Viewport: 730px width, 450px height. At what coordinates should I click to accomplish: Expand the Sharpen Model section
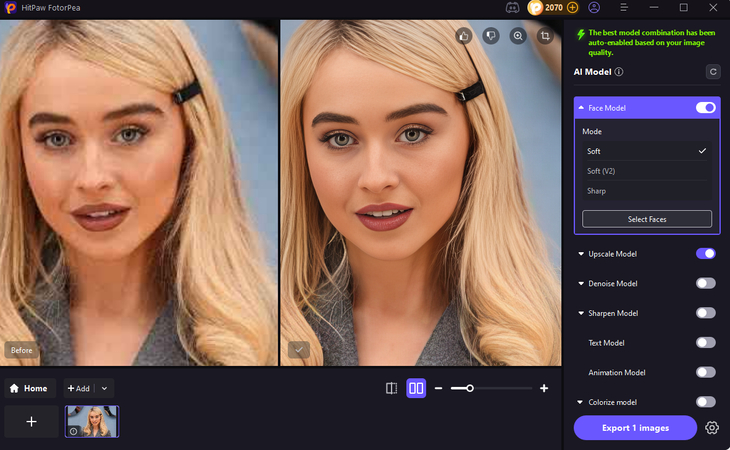point(581,314)
